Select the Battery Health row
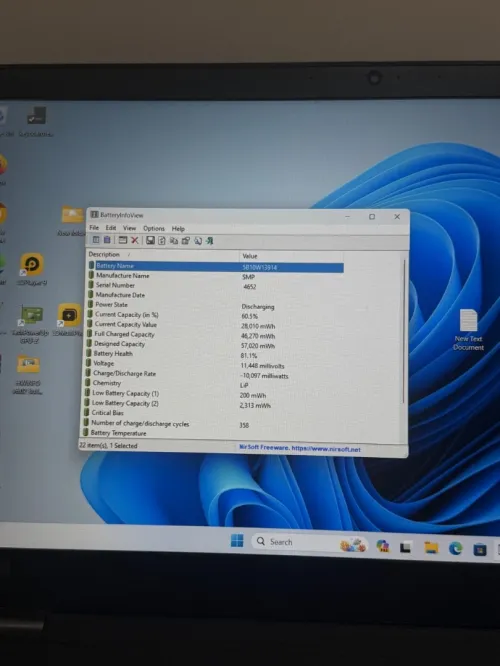Image resolution: width=500 pixels, height=666 pixels. (215, 354)
